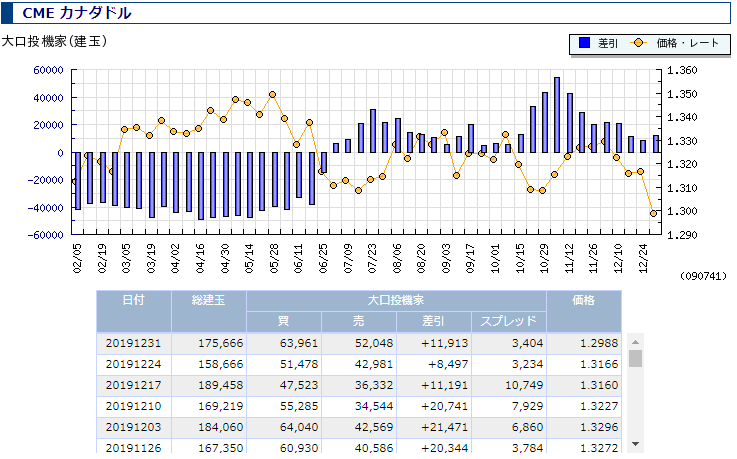The image size is (737, 459).
Task: Click the 07/23 x-axis date label
Action: tap(372, 259)
